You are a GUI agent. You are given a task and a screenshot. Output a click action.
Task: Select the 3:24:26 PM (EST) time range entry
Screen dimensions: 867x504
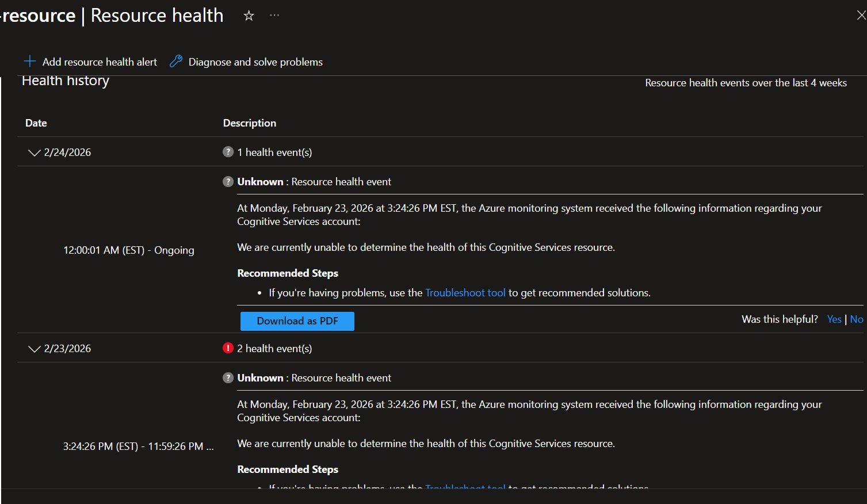(139, 446)
